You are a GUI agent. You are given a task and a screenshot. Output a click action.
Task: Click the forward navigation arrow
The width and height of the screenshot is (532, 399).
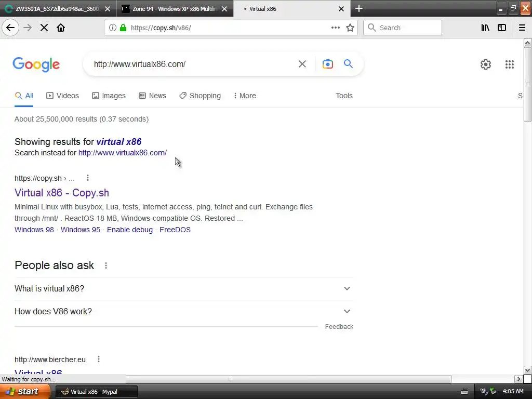(x=28, y=28)
